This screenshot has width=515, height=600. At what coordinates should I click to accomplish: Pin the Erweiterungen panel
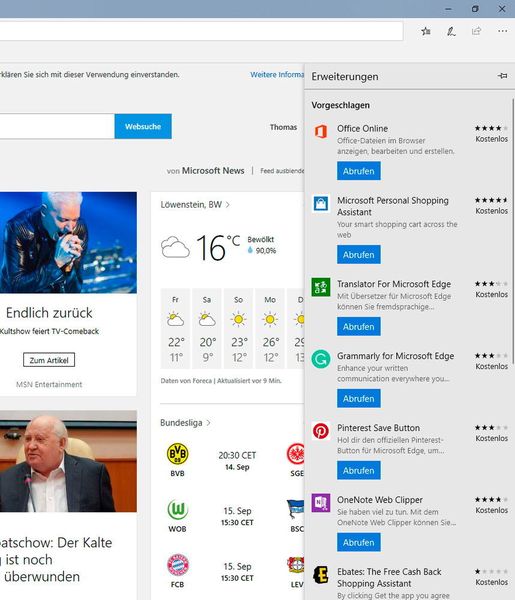(x=502, y=76)
